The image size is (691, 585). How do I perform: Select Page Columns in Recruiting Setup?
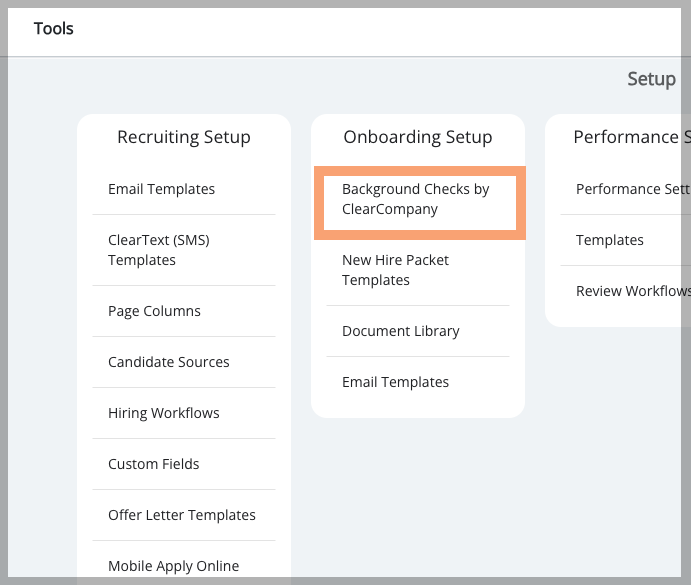(154, 311)
